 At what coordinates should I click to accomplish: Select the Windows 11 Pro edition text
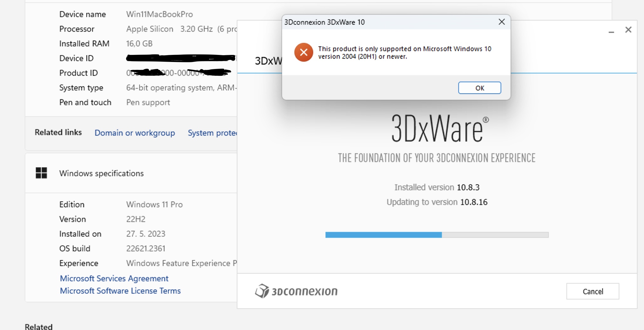pos(154,204)
